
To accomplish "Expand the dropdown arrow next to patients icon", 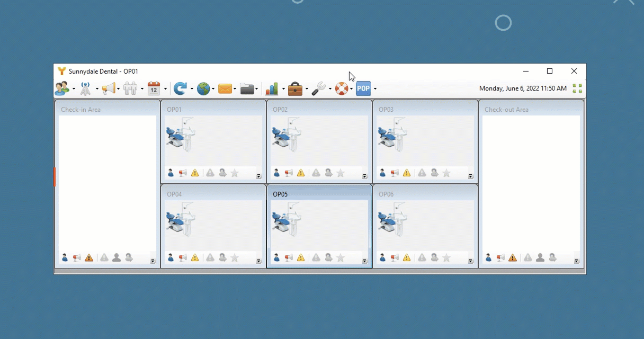I will coord(74,89).
